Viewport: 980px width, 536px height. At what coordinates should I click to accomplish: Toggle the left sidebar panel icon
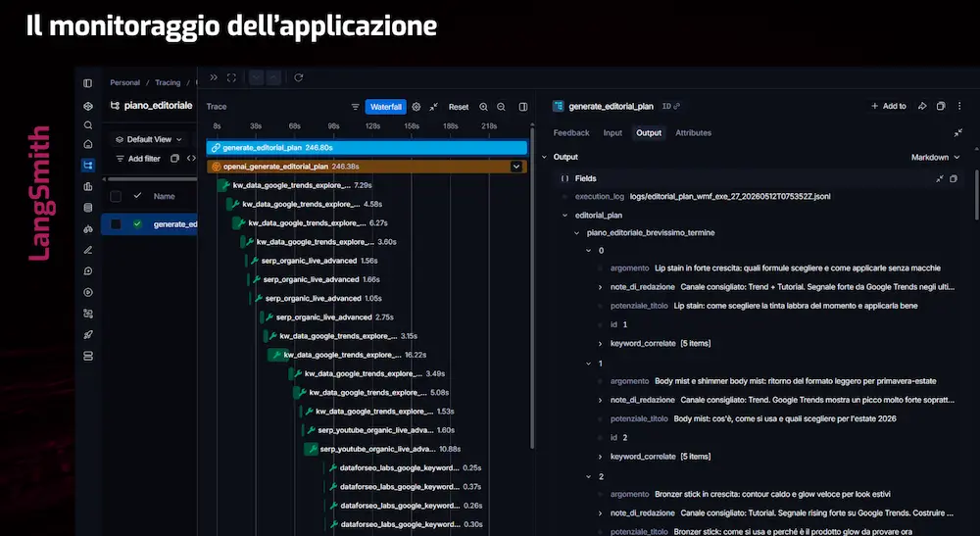pos(87,83)
